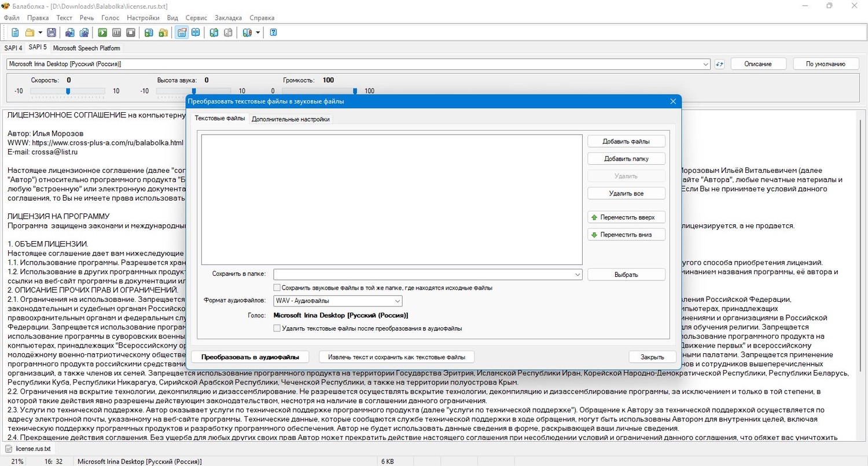Screen dimensions: 868x466
Task: Switch to Дополнительные настройки tab
Action: point(291,120)
